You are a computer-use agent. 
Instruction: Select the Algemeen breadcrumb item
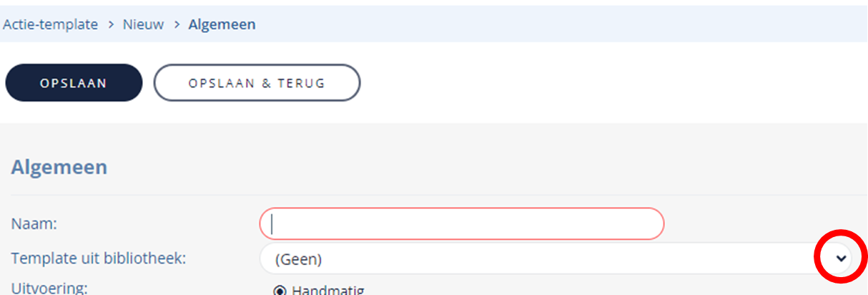coord(222,24)
